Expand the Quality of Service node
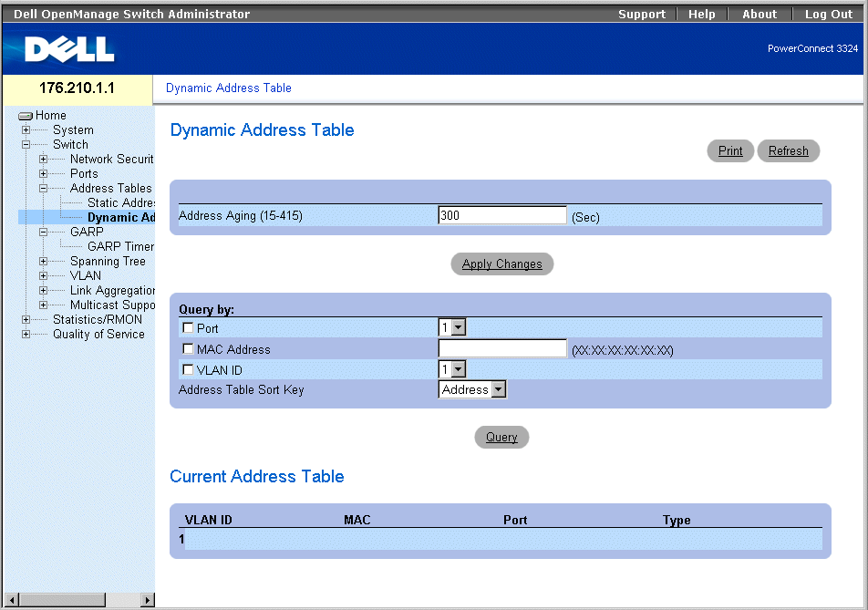Viewport: 868px width, 610px height. (26, 335)
